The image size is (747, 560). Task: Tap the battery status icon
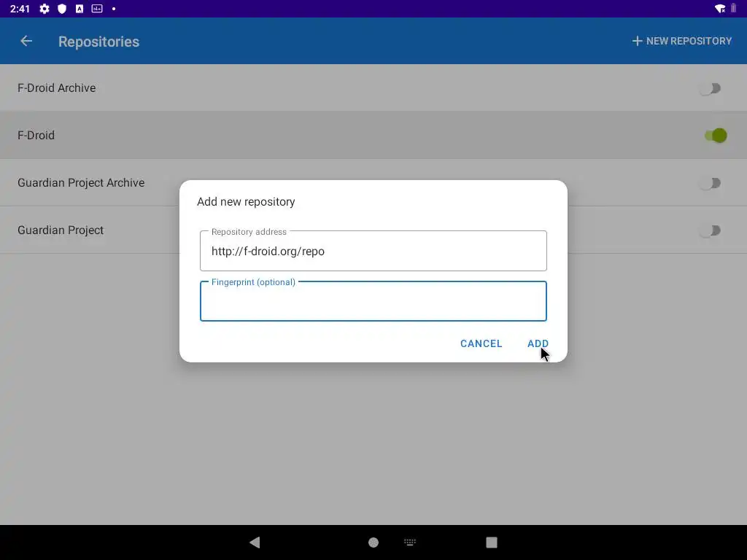coord(734,9)
